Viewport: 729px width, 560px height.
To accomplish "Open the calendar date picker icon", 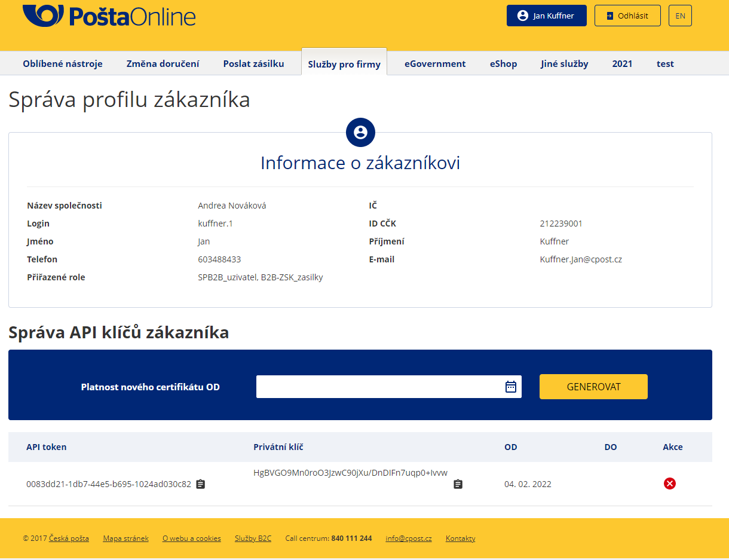I will point(511,387).
